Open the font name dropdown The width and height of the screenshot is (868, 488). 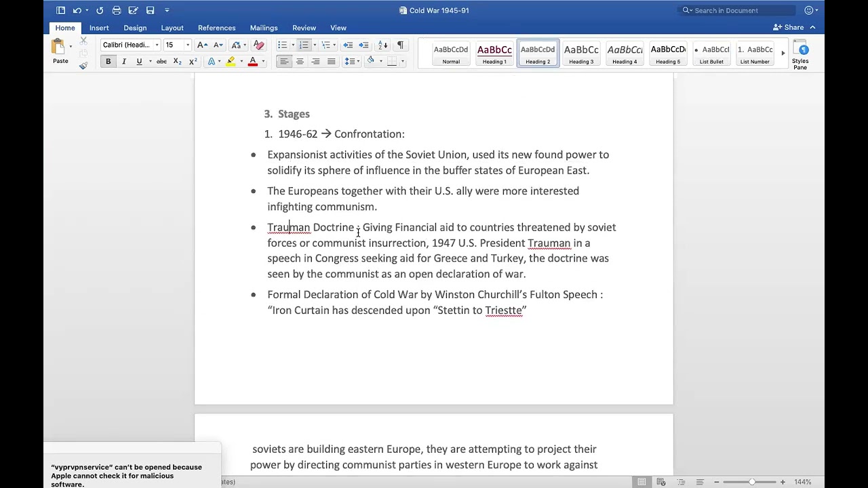pyautogui.click(x=157, y=45)
